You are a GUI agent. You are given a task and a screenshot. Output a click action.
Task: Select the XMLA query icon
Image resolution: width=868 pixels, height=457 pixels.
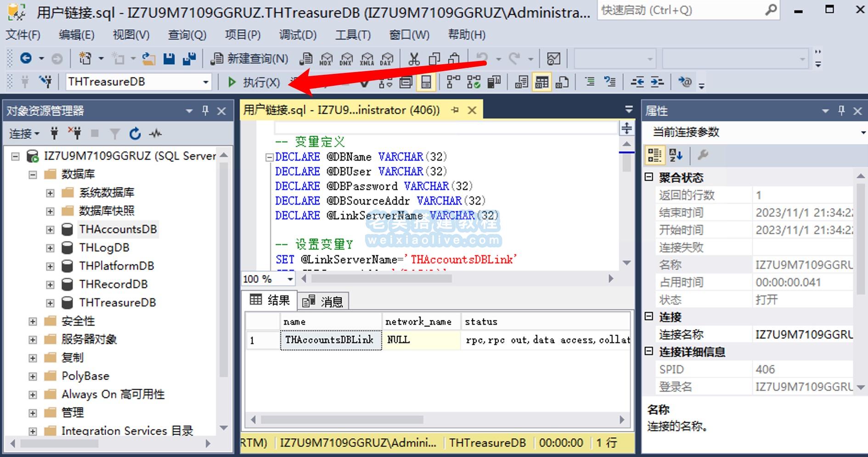click(366, 59)
